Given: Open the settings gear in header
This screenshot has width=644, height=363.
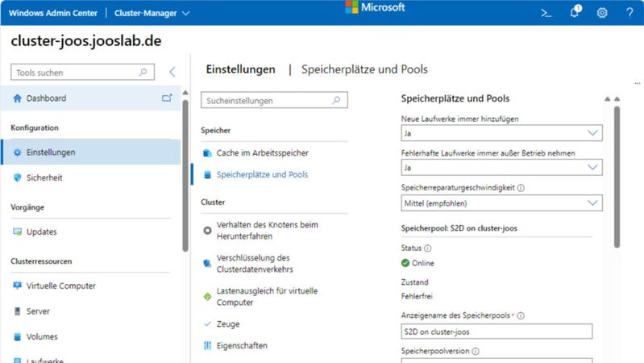Looking at the screenshot, I should pyautogui.click(x=602, y=13).
